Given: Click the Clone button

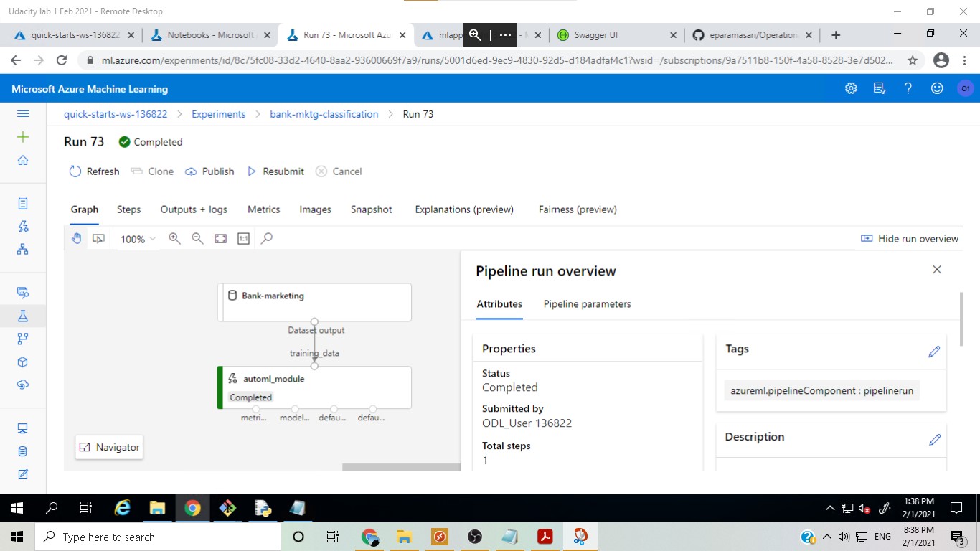Looking at the screenshot, I should (152, 171).
